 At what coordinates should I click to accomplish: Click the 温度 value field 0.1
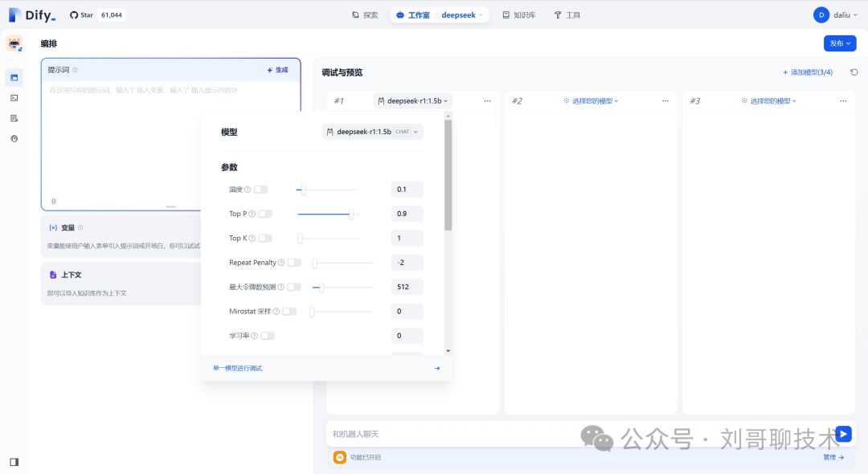pos(407,190)
